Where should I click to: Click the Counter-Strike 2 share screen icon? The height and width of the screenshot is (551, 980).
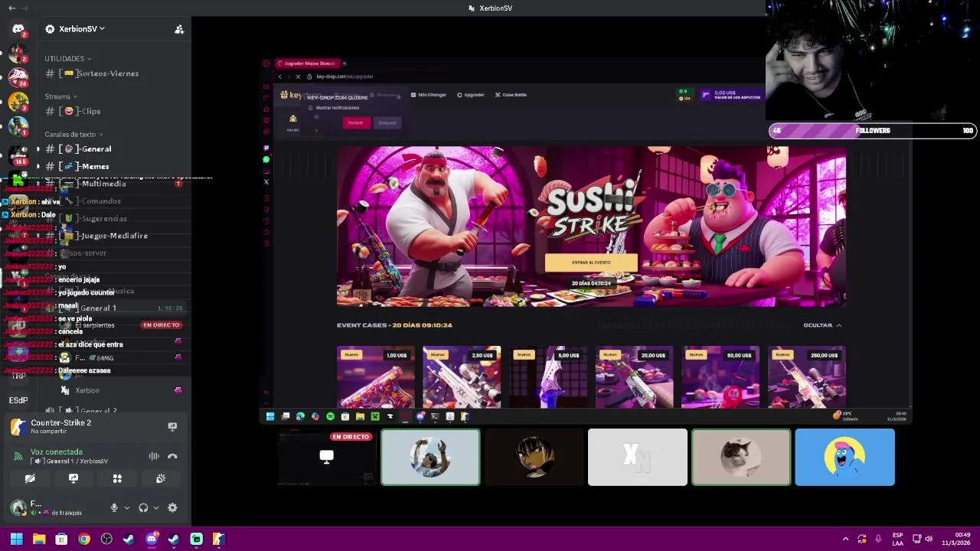coord(172,426)
